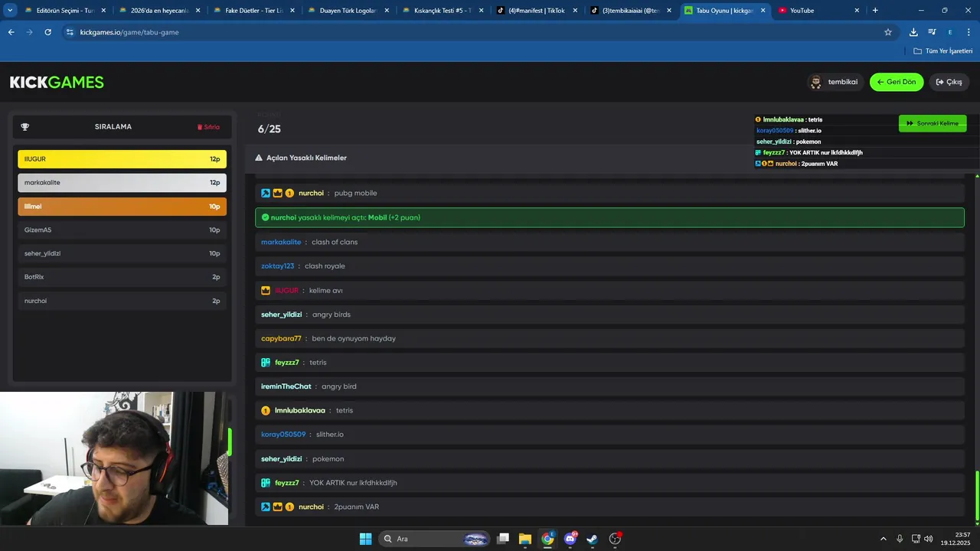Click username ireminTheChat in chat
The image size is (980, 551).
[286, 386]
